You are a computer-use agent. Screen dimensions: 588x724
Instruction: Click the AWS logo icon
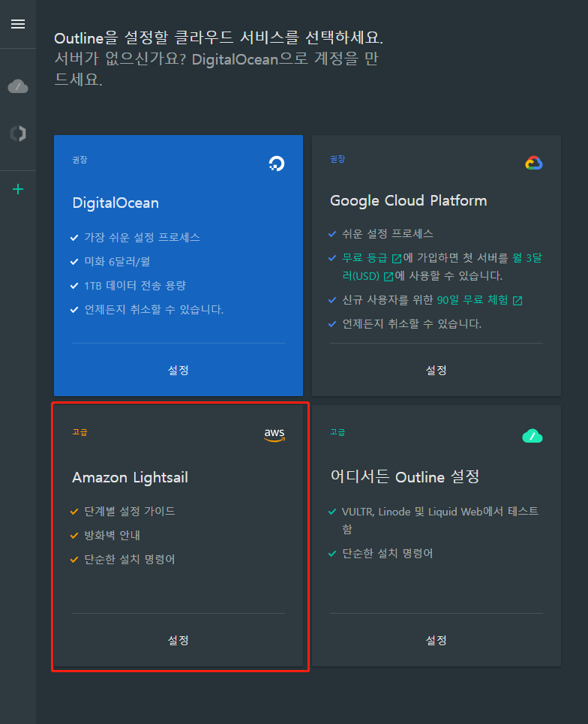(274, 434)
